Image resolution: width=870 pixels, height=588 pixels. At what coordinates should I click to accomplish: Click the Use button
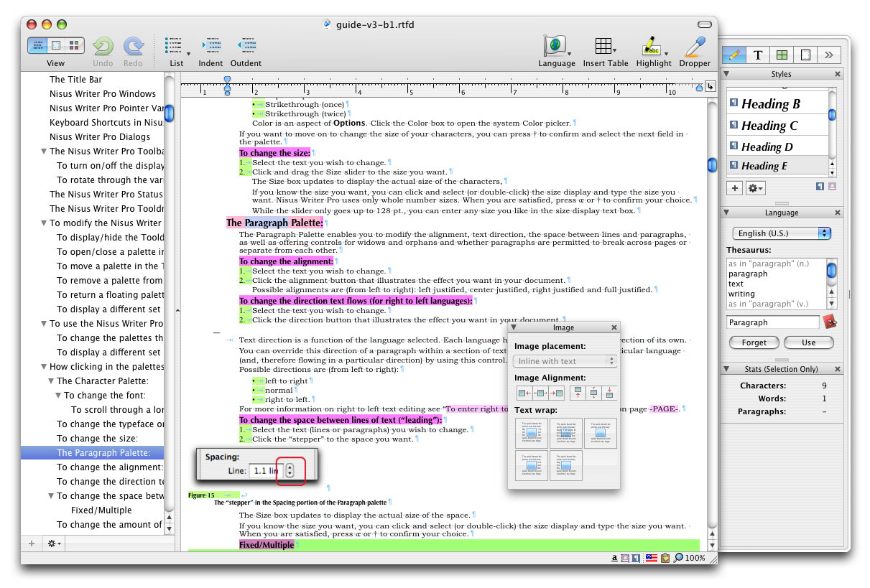809,342
